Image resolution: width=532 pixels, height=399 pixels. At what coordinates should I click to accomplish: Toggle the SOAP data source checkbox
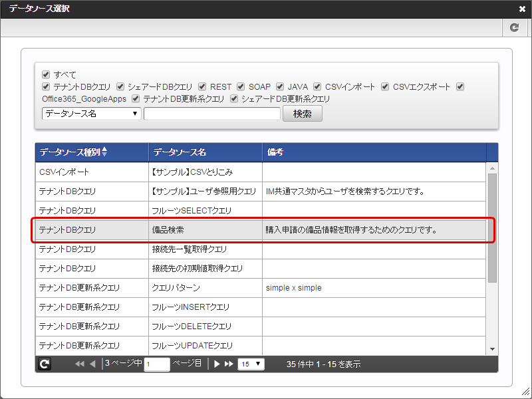click(241, 86)
